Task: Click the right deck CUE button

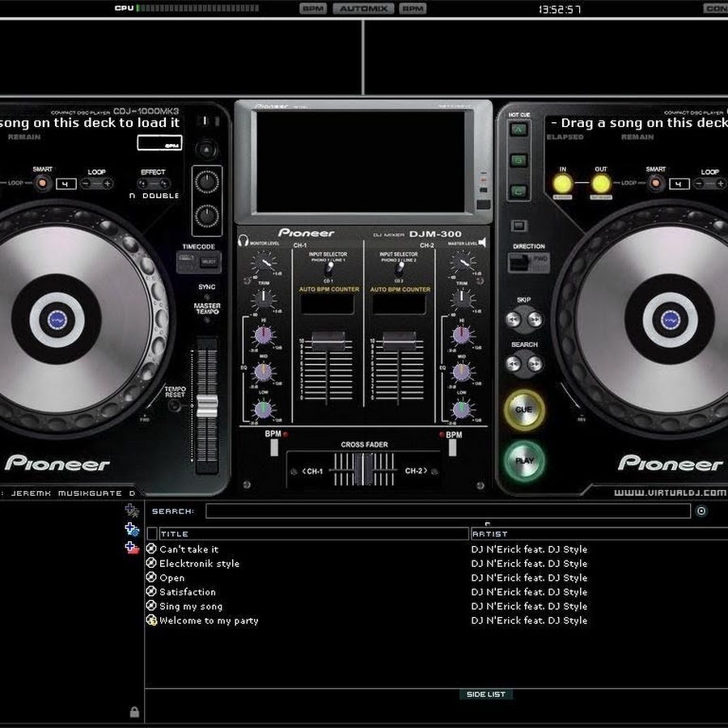Action: pyautogui.click(x=523, y=409)
